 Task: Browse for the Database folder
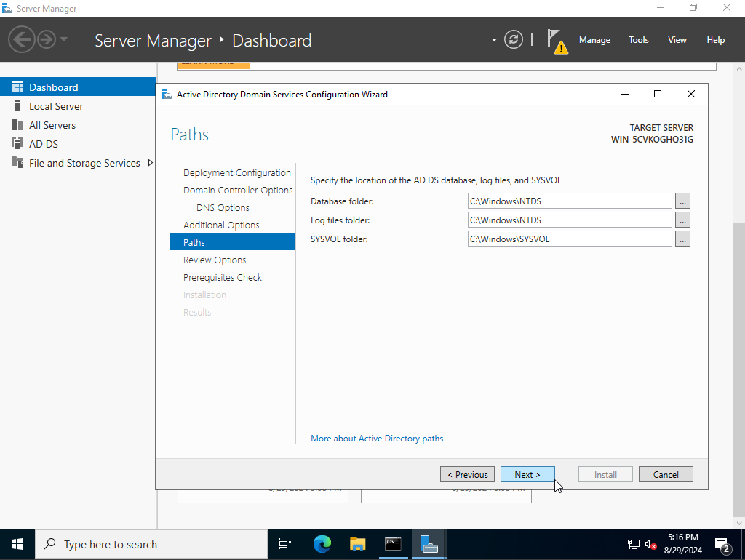click(x=682, y=201)
